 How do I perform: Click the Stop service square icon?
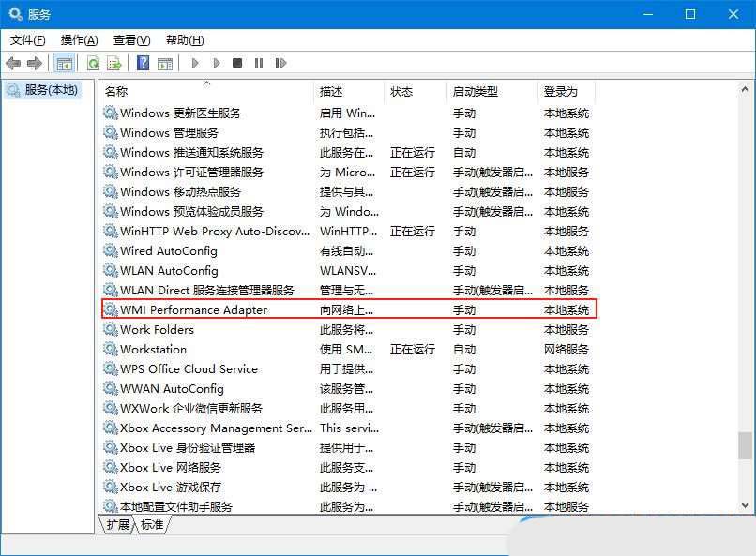[237, 63]
